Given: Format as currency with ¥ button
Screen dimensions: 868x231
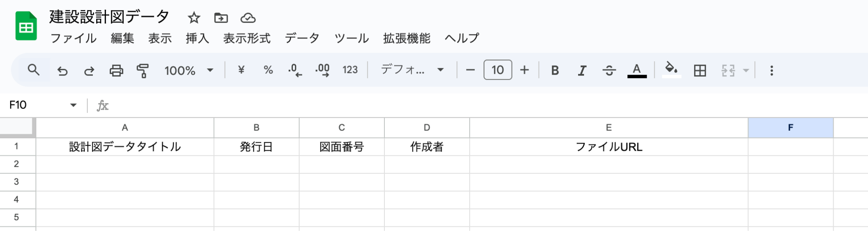Looking at the screenshot, I should point(241,70).
